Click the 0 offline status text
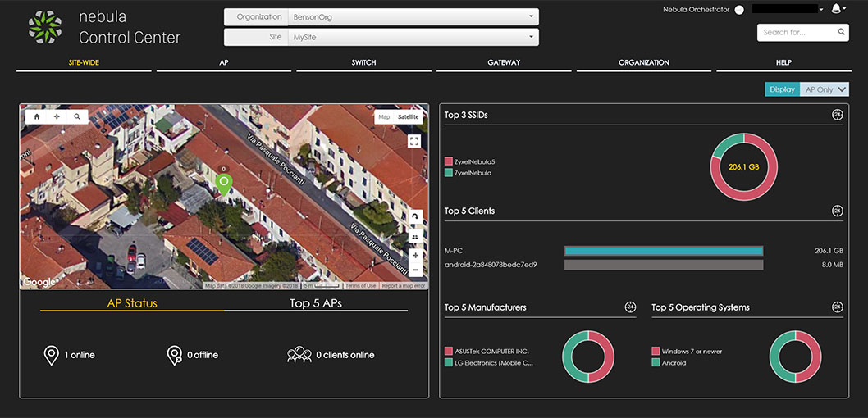Image resolution: width=868 pixels, height=418 pixels. [203, 355]
